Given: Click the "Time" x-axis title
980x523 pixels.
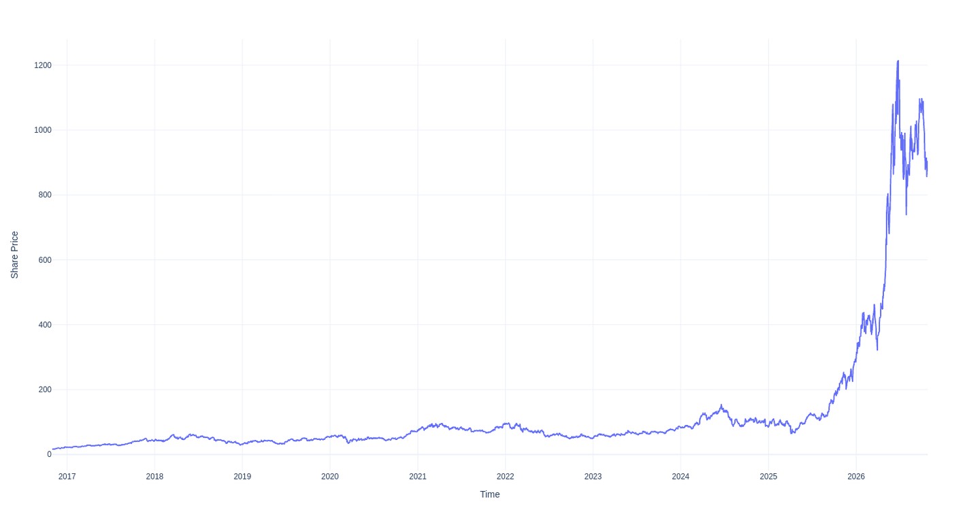Looking at the screenshot, I should point(490,494).
